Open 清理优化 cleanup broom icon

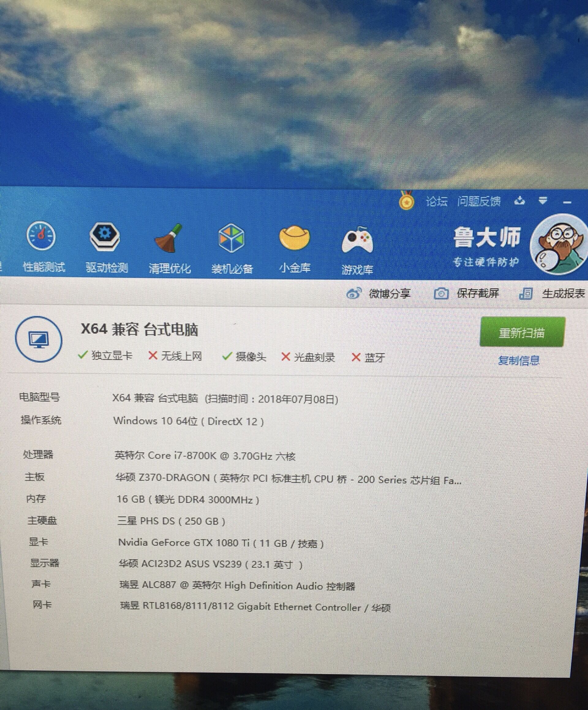point(169,239)
